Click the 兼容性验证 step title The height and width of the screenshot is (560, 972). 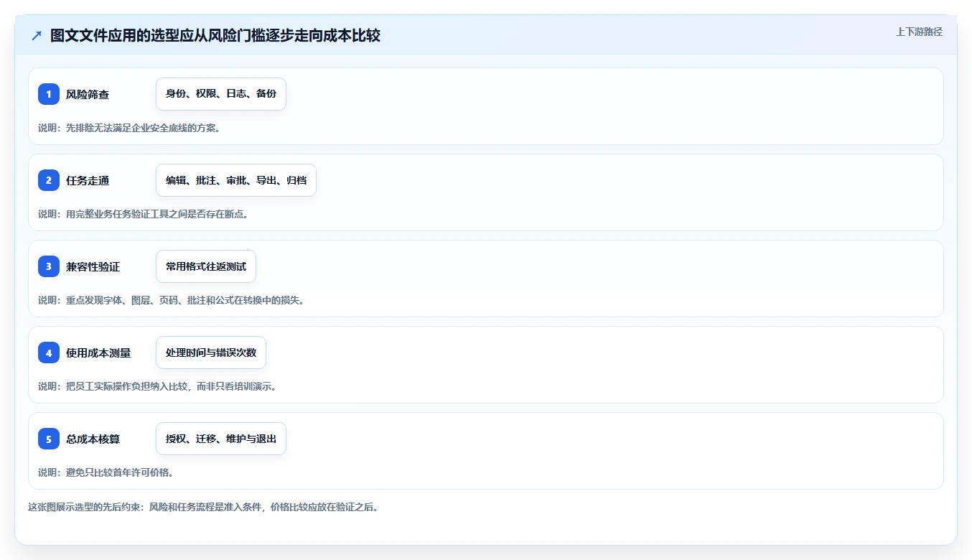pyautogui.click(x=93, y=266)
